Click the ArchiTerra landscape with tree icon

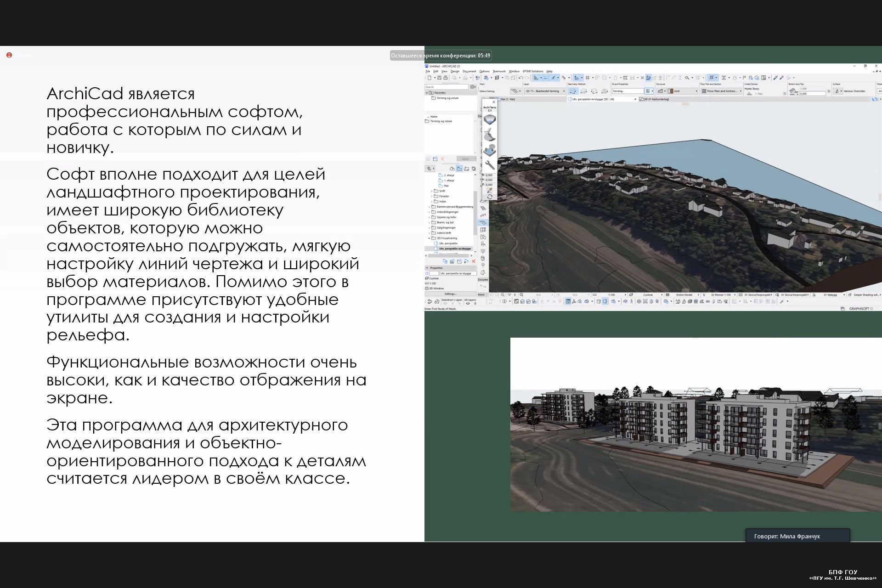pos(490,150)
